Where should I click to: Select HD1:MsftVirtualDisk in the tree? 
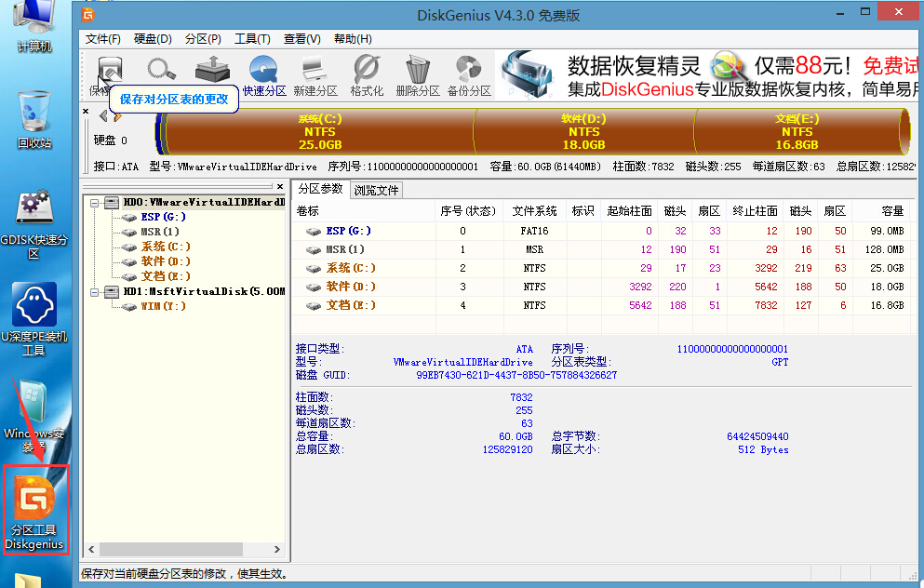(203, 291)
